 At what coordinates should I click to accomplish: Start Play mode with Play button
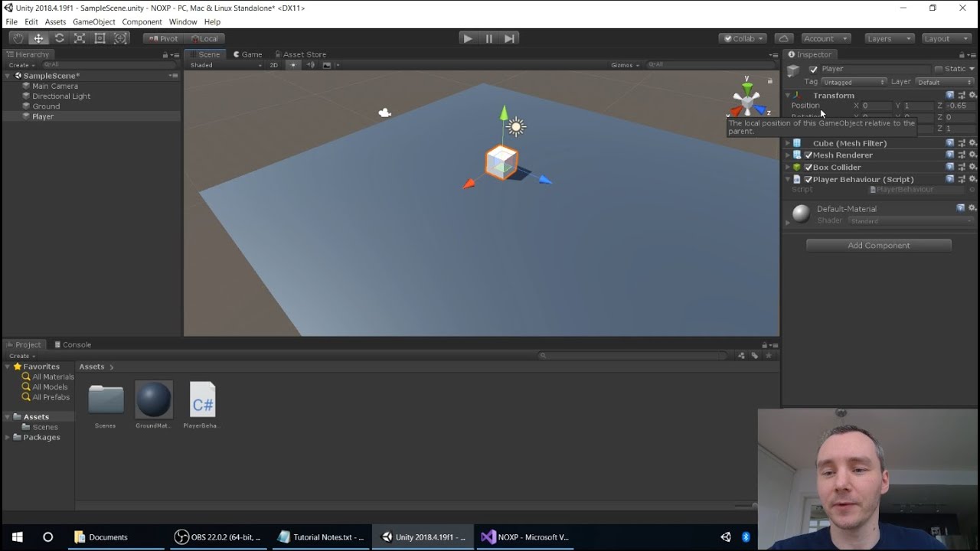[x=468, y=38]
